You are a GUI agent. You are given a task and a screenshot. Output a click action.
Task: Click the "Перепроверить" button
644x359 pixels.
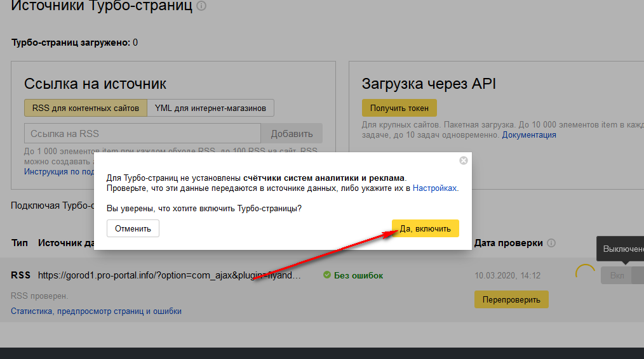[x=511, y=299]
